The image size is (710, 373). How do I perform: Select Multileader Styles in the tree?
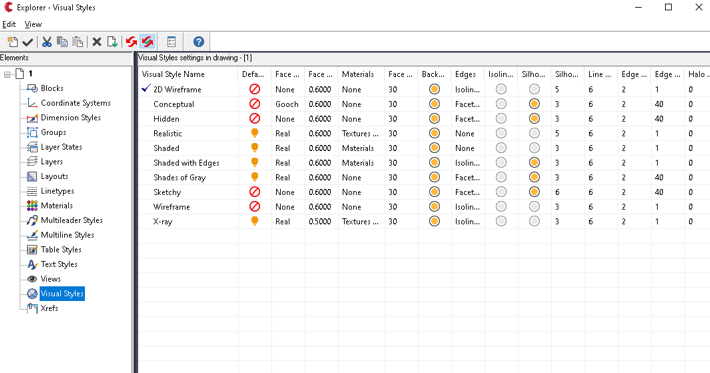pos(72,220)
